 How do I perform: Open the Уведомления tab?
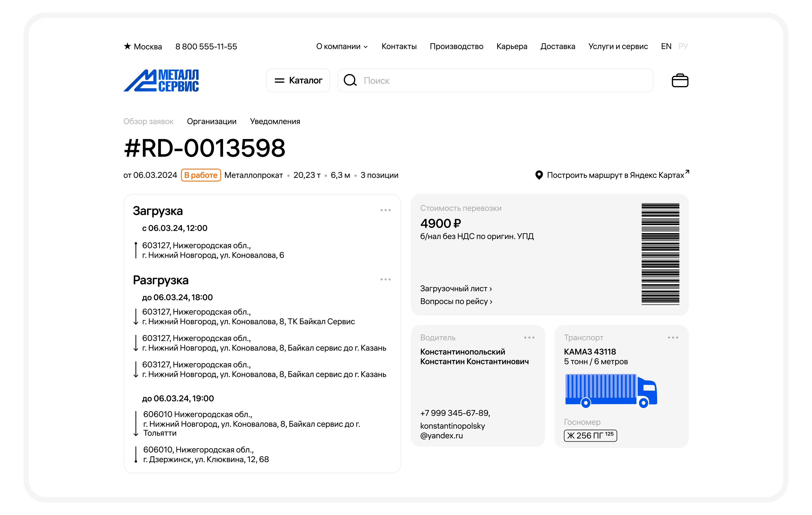275,121
